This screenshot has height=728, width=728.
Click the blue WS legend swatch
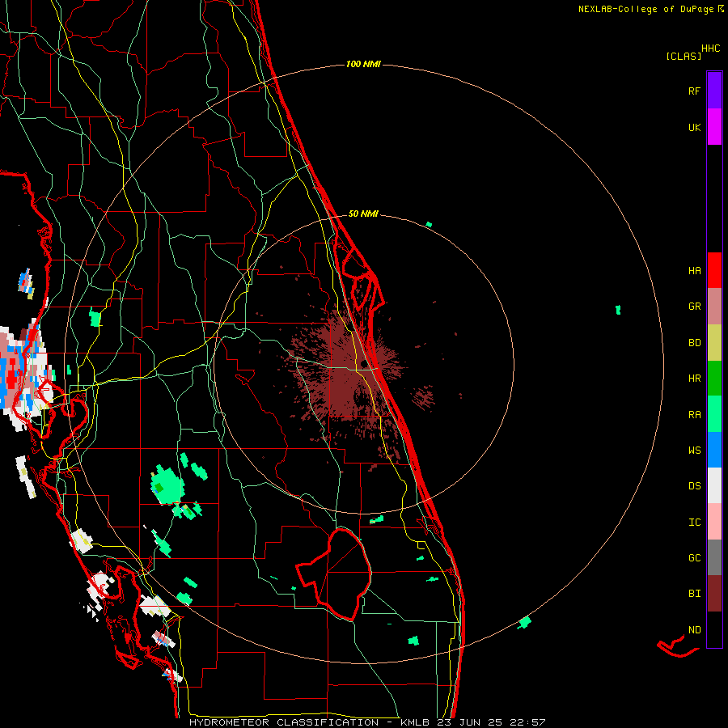coord(714,450)
